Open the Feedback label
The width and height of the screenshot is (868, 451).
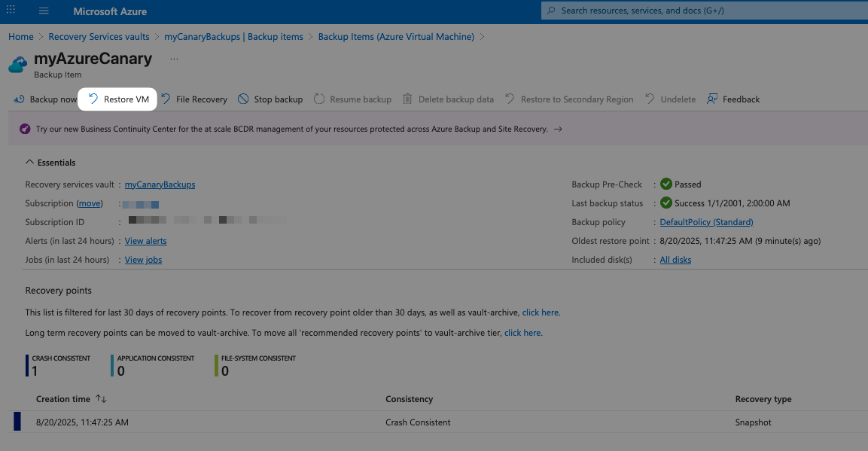742,99
